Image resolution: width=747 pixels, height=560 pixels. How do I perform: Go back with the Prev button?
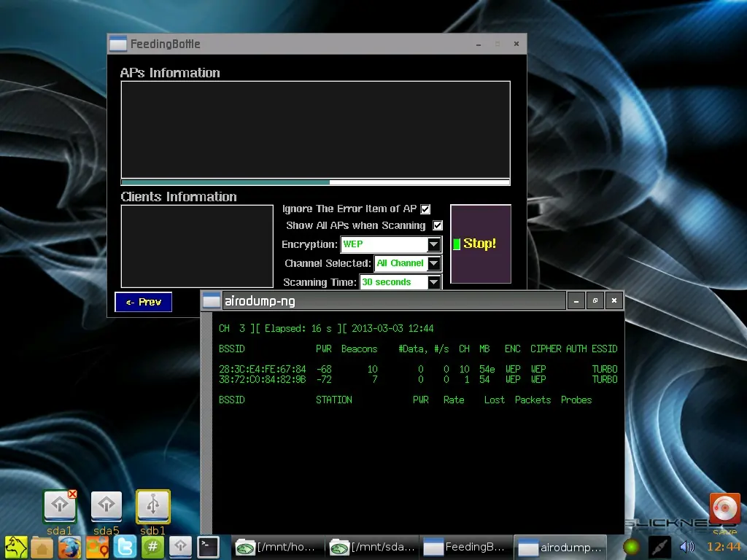pos(144,302)
